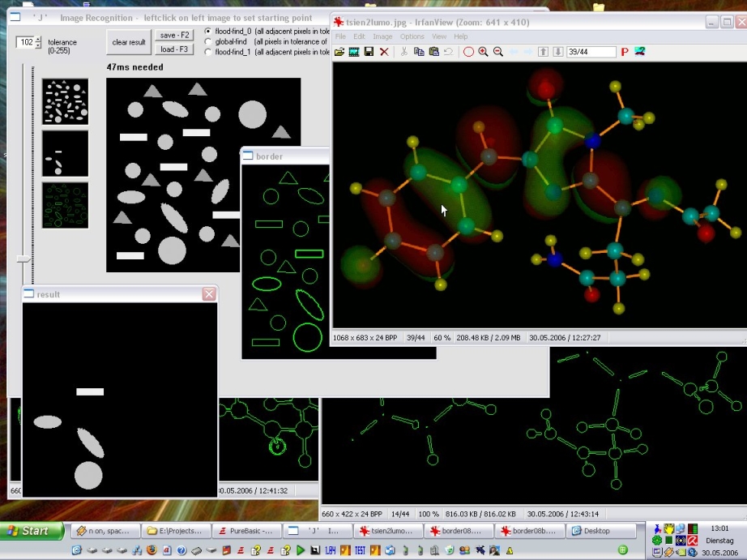The height and width of the screenshot is (560, 747).
Task: Click the previous image left arrow in IrfanView
Action: click(514, 52)
